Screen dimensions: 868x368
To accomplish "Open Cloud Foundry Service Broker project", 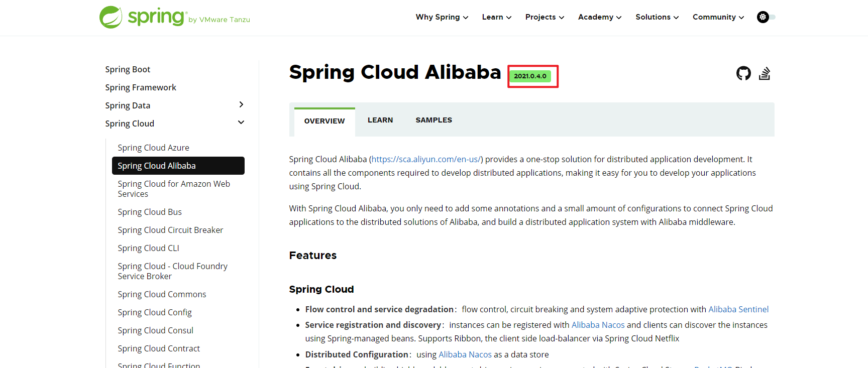I will [172, 271].
